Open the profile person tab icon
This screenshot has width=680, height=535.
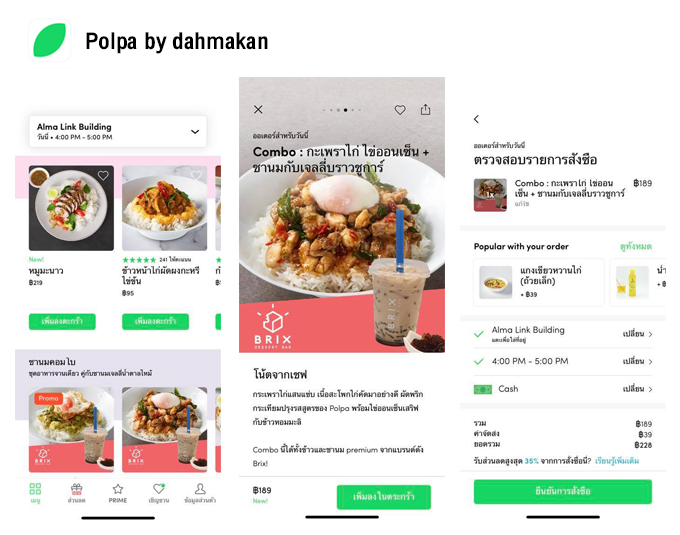200,489
